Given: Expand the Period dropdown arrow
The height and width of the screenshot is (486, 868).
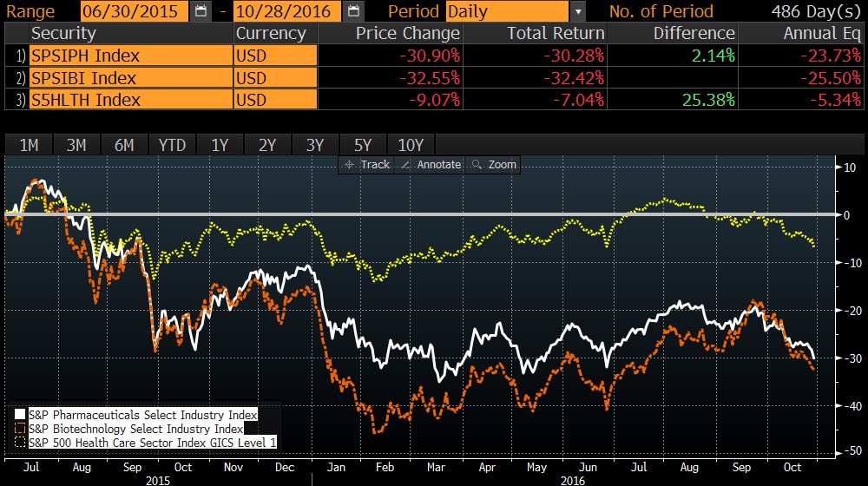Looking at the screenshot, I should coord(578,12).
